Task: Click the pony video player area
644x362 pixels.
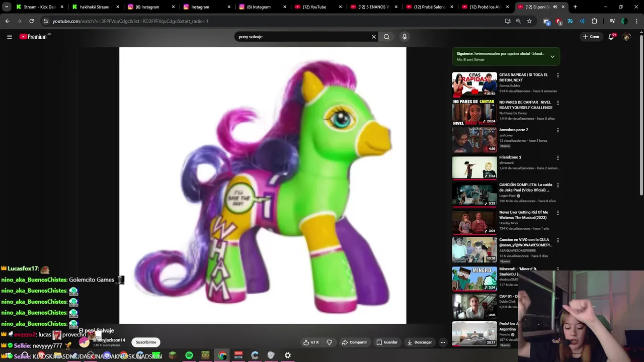Action: tap(263, 186)
